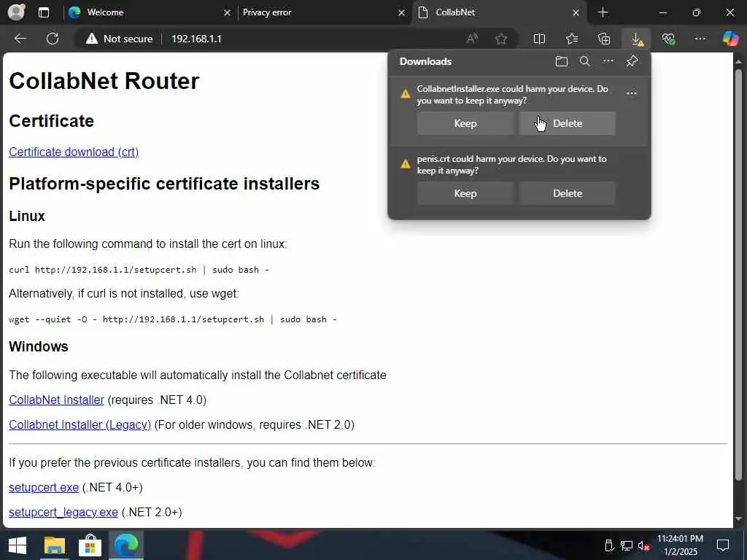Search downloads with magnifier icon
This screenshot has width=747, height=560.
584,61
